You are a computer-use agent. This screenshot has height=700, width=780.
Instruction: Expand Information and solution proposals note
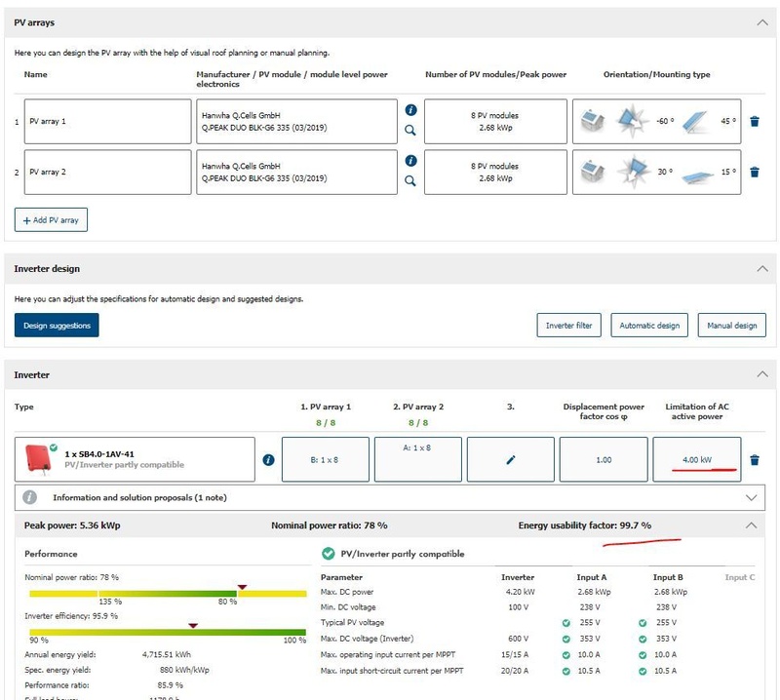point(750,497)
